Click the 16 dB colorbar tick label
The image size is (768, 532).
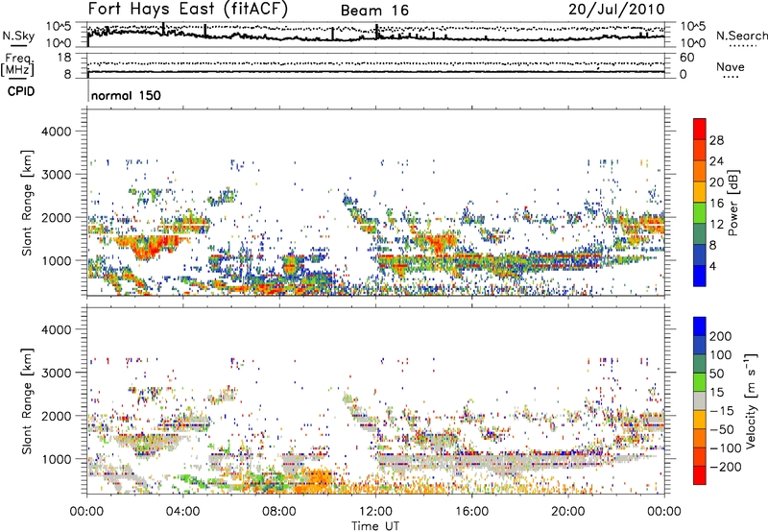tap(716, 204)
